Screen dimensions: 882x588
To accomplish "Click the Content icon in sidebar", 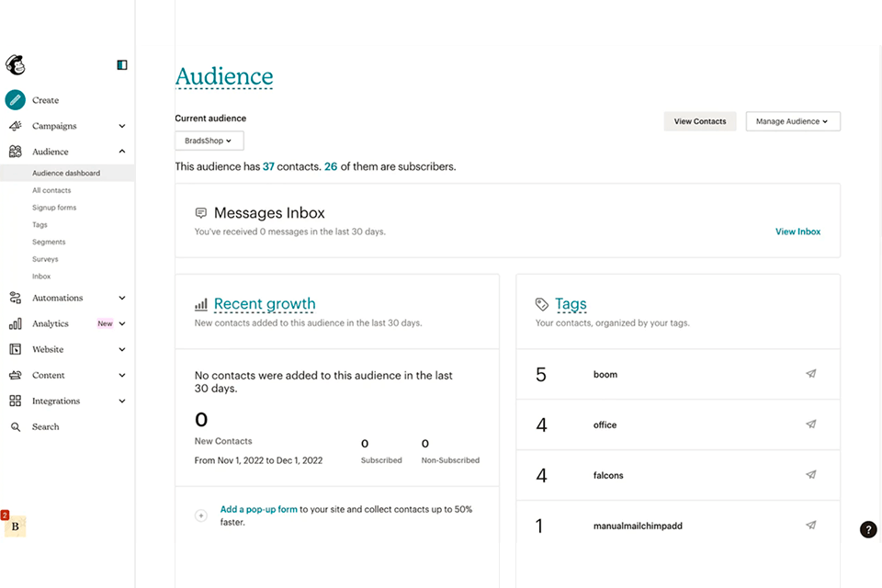I will (x=16, y=375).
